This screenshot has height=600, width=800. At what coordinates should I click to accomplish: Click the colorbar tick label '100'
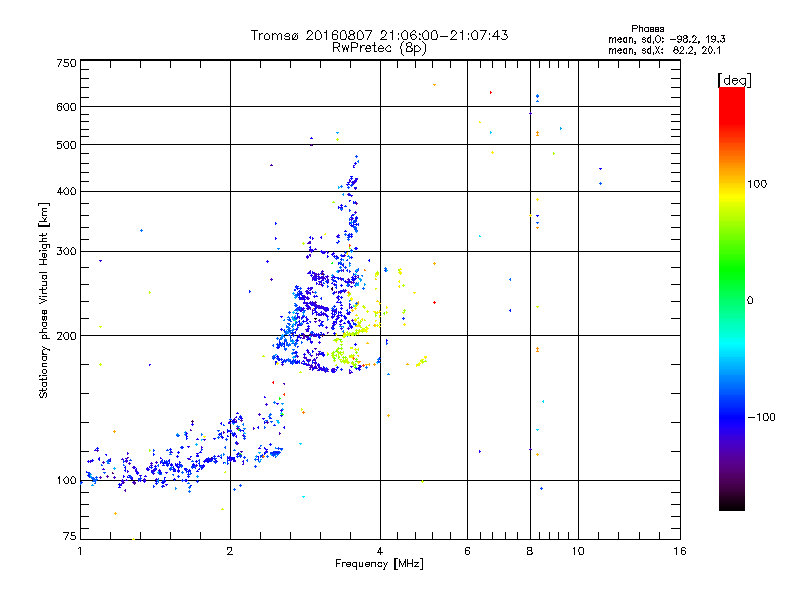pos(757,184)
